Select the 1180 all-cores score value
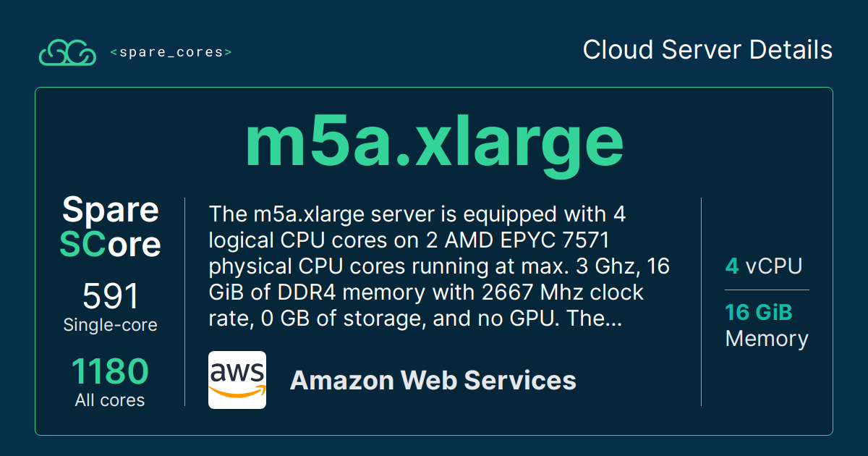The image size is (868, 456). [x=110, y=372]
